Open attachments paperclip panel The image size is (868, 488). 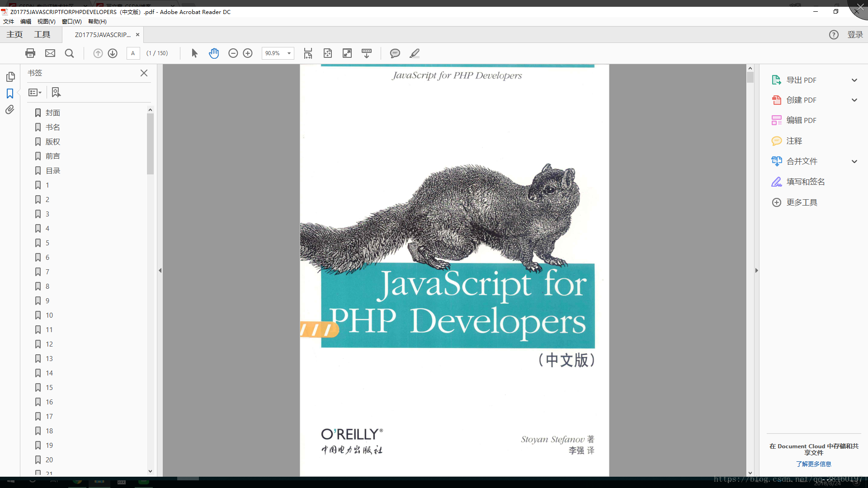click(x=10, y=110)
